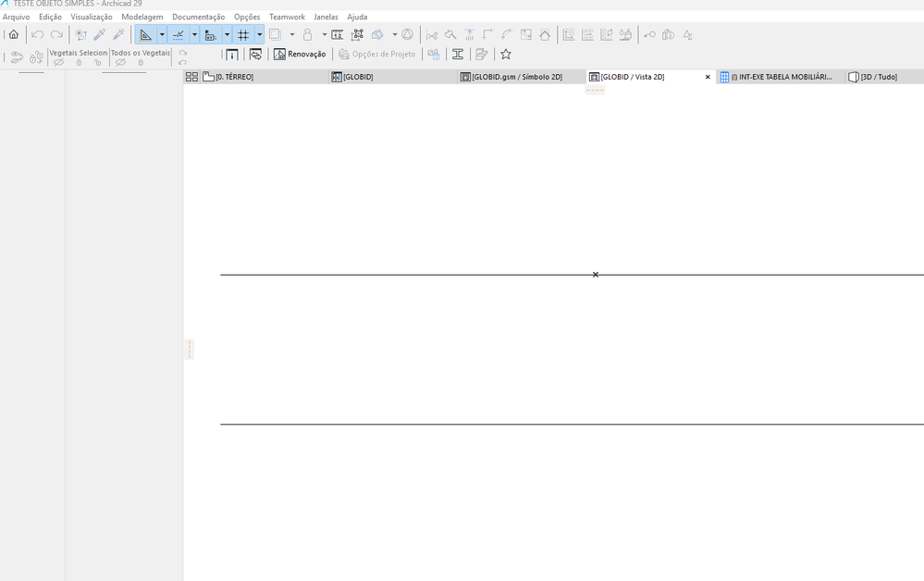Screen dimensions: 924x581
Task: Open the Ajuda menu
Action: point(357,17)
